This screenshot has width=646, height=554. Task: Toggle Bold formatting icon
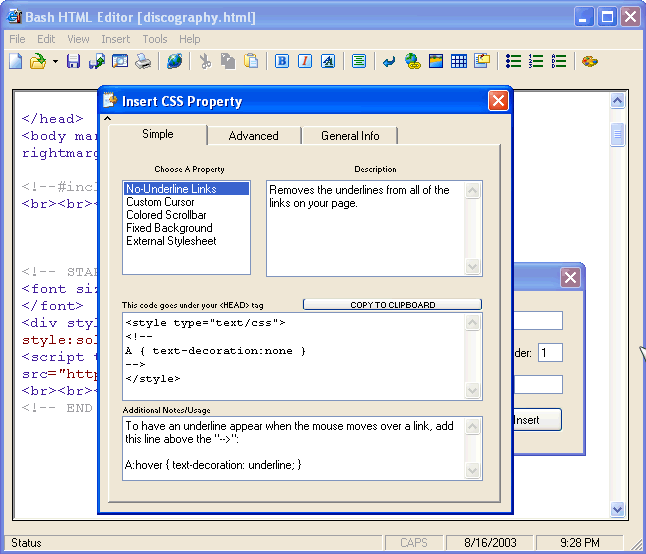tap(282, 61)
